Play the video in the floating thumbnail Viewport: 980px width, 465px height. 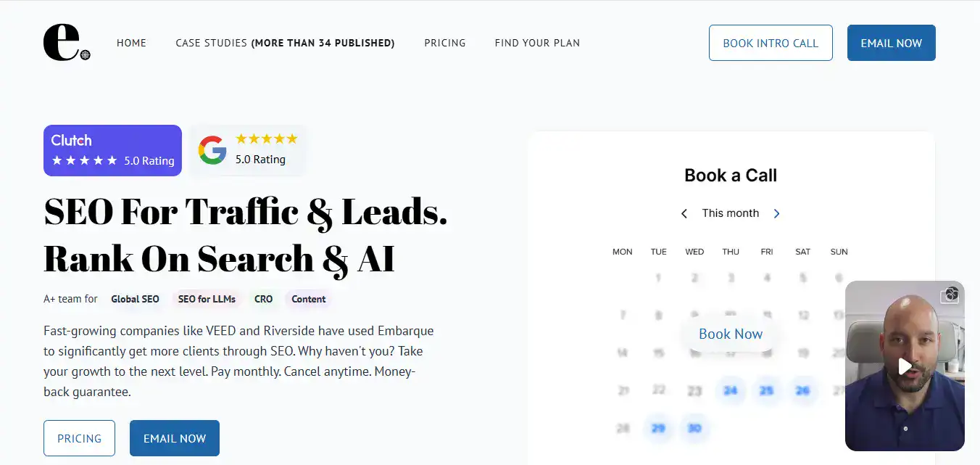click(905, 366)
